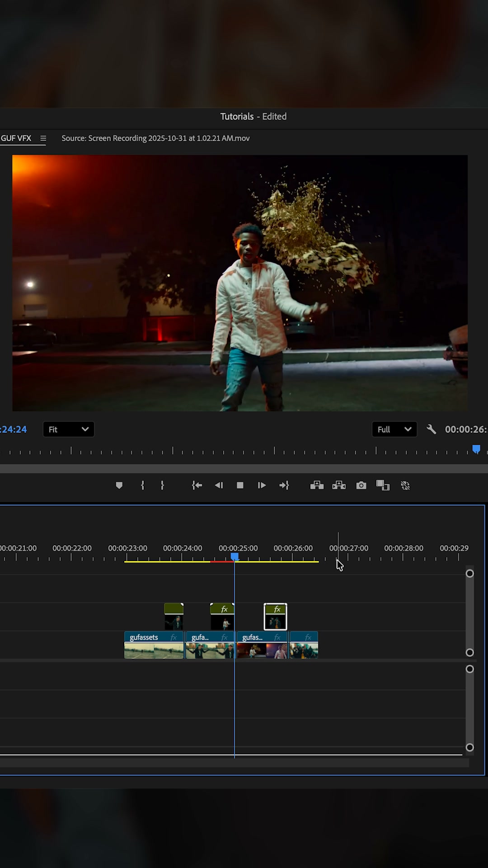Step forward one frame
The width and height of the screenshot is (488, 868).
pos(262,485)
